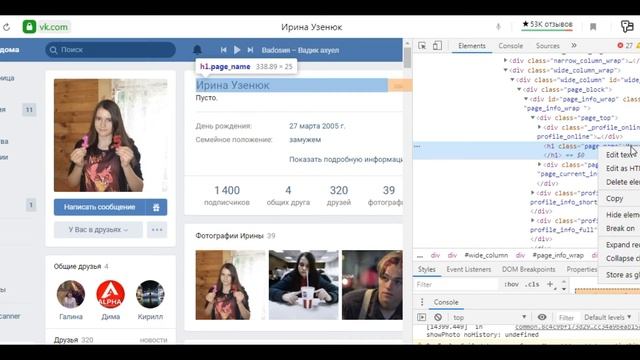Expand the narrow_column_wrap div node
The width and height of the screenshot is (640, 360).
click(505, 60)
